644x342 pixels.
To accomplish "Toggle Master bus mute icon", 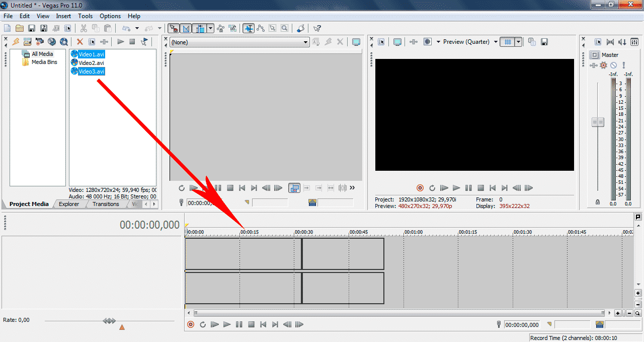I will pos(614,65).
